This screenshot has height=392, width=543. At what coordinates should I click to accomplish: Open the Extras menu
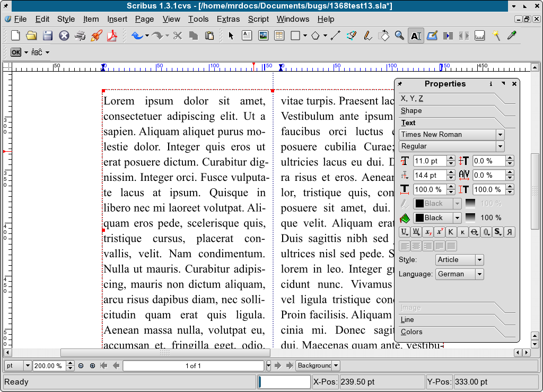[228, 19]
